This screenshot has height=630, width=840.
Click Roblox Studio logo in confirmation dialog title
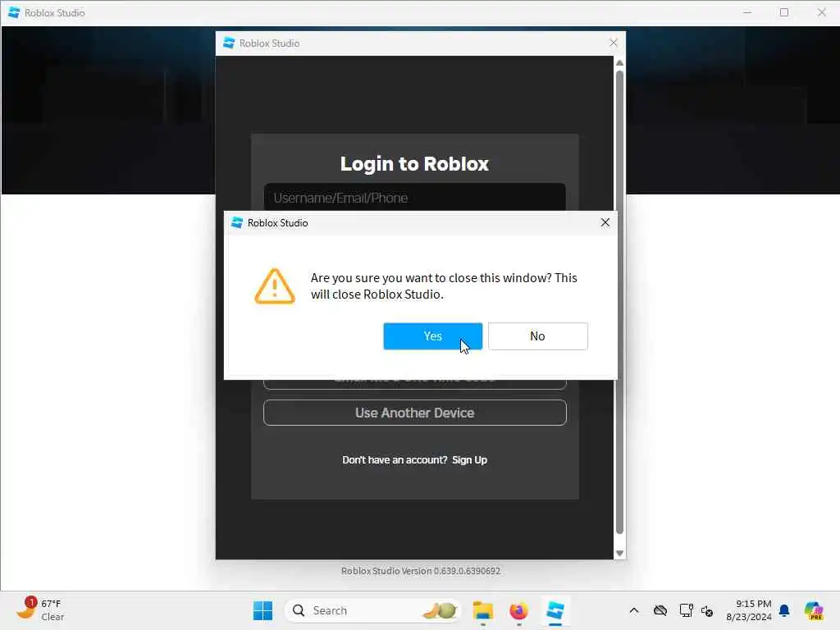tap(237, 223)
